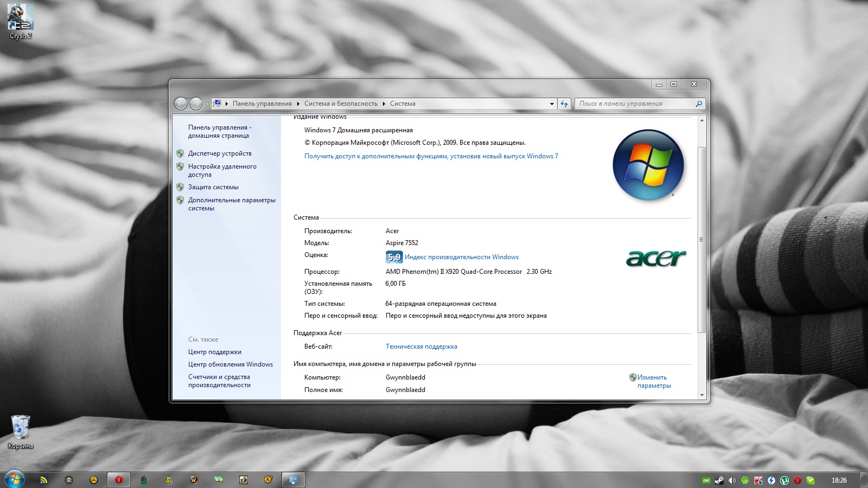Click the scrollbar down arrow

(x=702, y=395)
